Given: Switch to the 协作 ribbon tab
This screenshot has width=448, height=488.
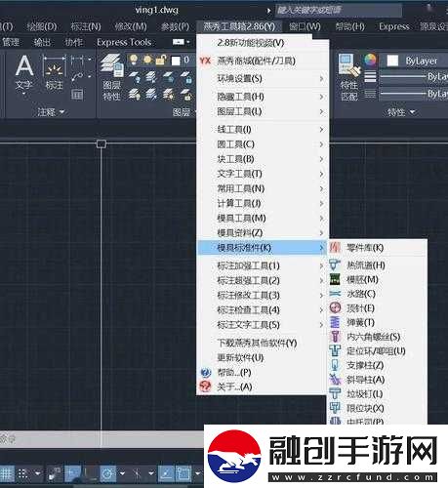Looking at the screenshot, I should 74,42.
